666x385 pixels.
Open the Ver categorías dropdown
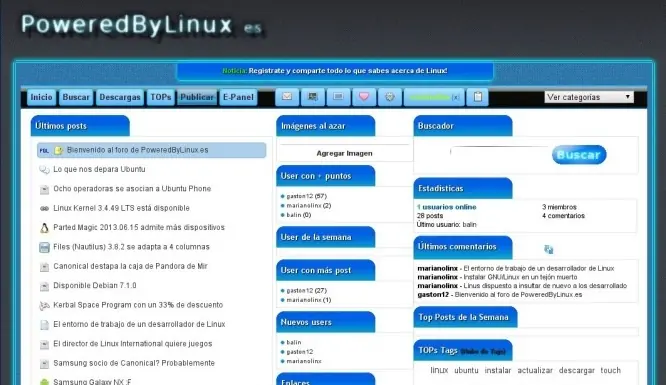tap(589, 97)
